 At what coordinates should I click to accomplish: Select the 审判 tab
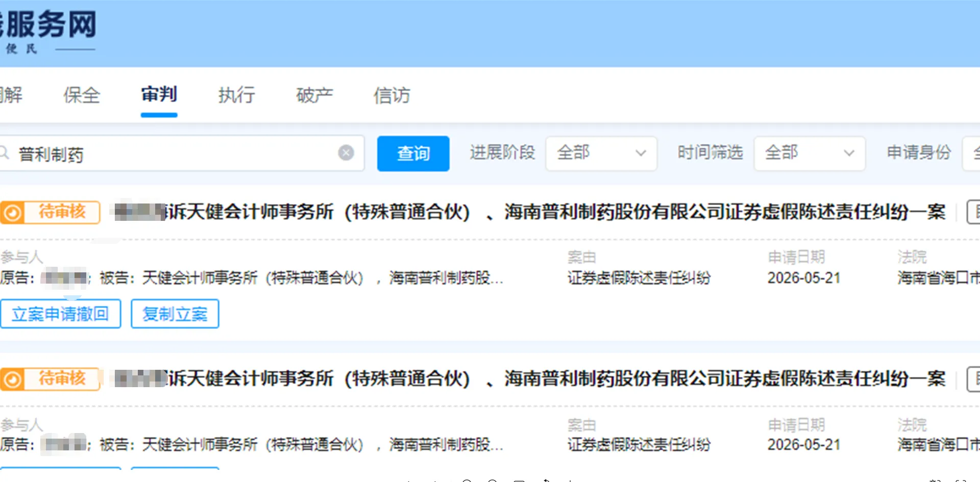pos(159,95)
